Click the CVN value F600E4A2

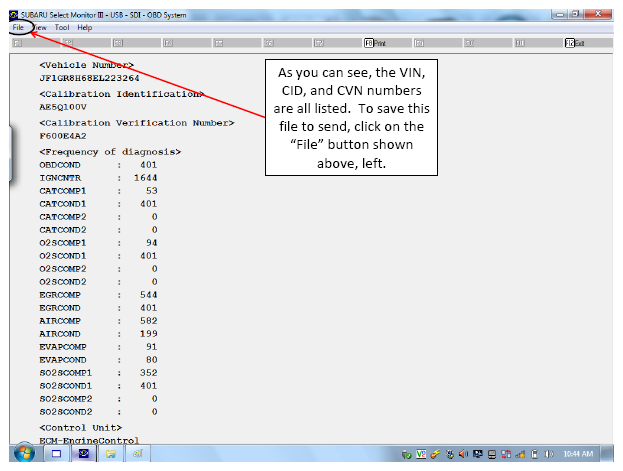click(63, 136)
